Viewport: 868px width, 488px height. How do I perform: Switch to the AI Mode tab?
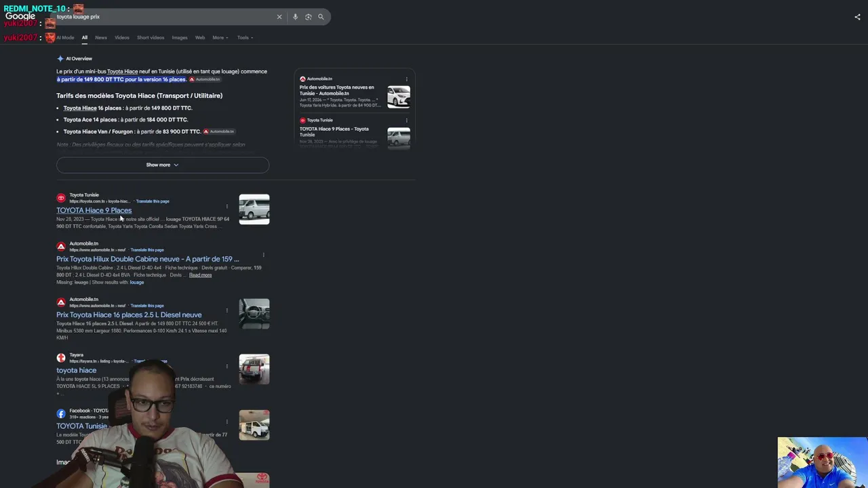pyautogui.click(x=65, y=37)
